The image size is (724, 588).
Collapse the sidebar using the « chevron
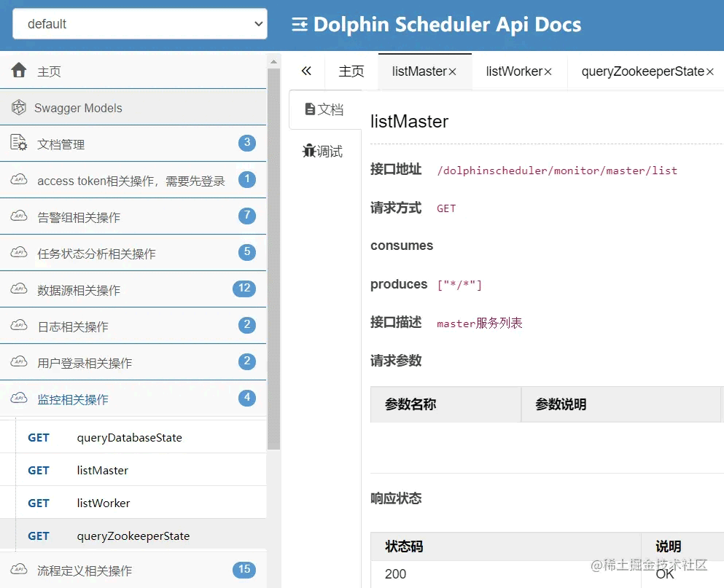pyautogui.click(x=305, y=71)
